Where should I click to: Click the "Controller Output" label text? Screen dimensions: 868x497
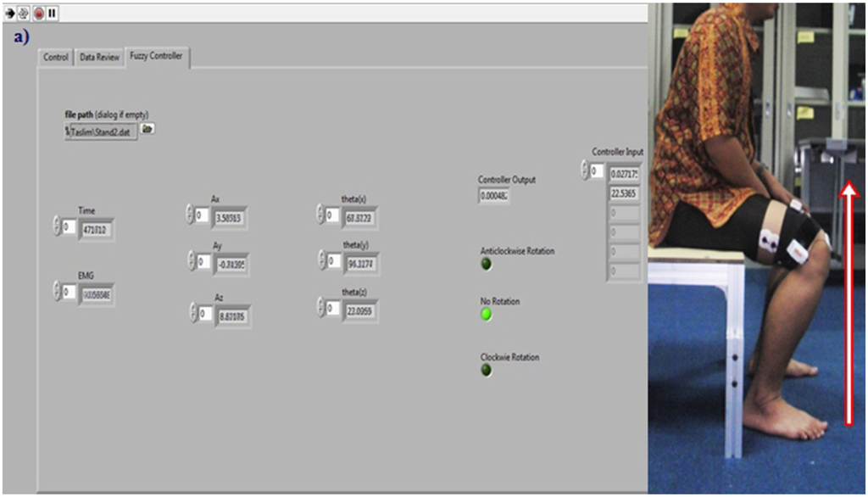507,180
